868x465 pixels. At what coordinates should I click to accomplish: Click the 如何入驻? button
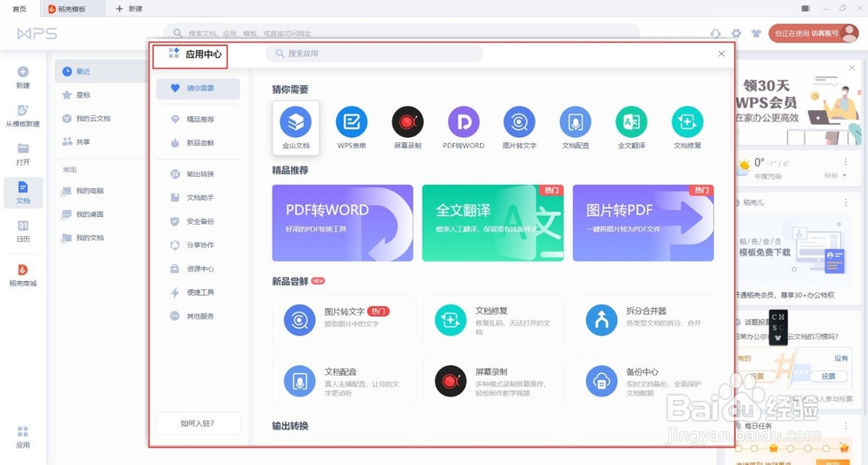point(199,423)
